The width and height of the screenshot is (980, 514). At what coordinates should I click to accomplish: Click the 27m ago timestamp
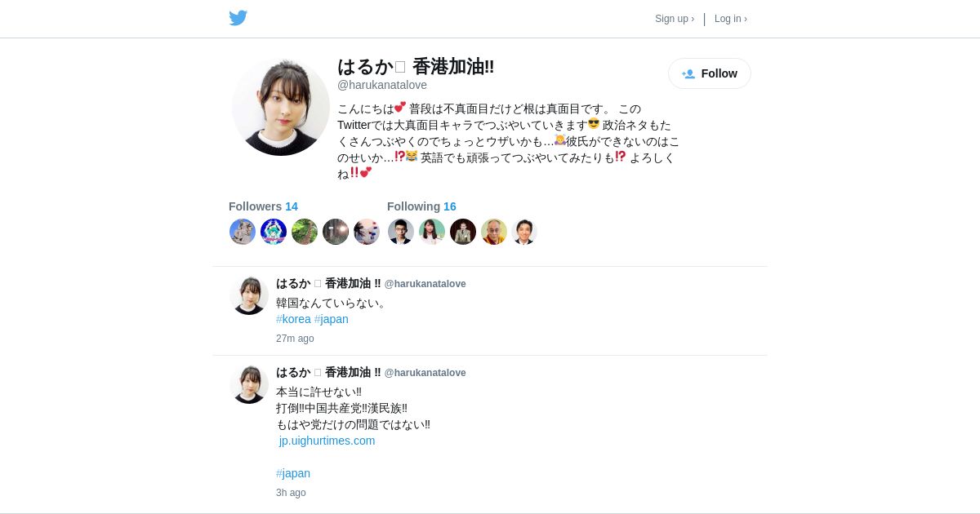click(x=295, y=339)
